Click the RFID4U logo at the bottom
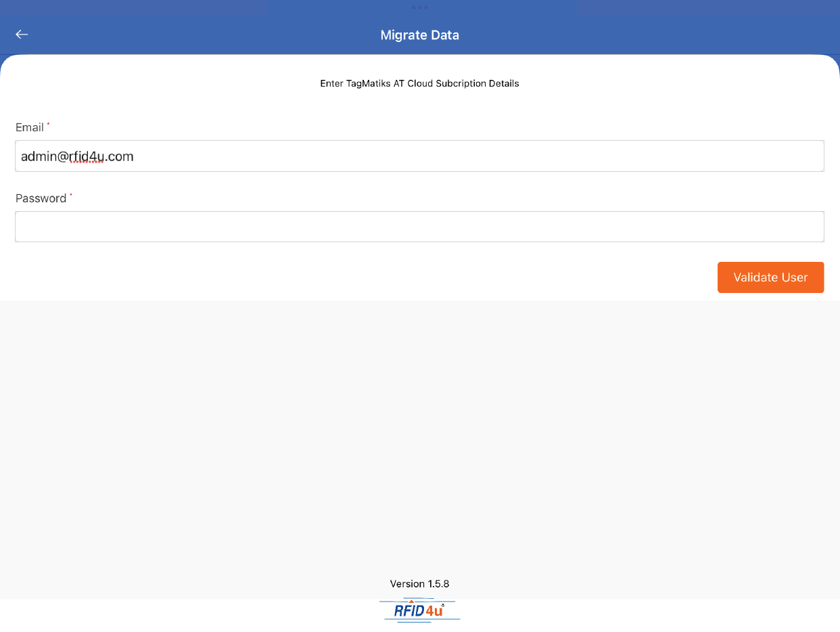Screen dimensions: 840x632 (419, 610)
